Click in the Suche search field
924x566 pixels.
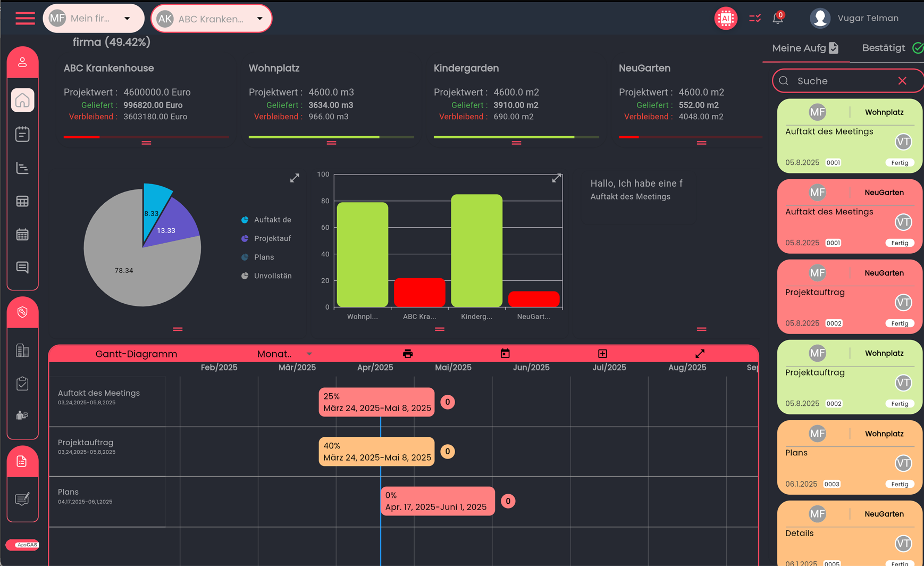(843, 81)
